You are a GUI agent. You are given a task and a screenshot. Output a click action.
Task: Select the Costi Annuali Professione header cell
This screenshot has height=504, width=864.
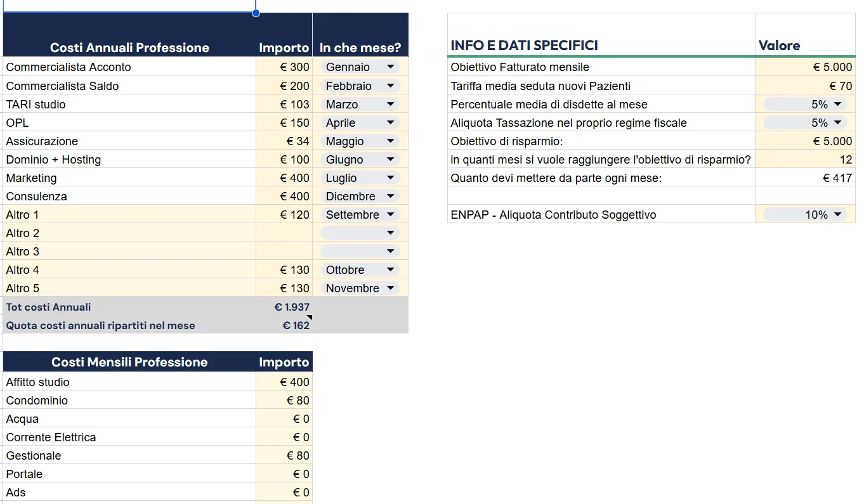tap(129, 35)
